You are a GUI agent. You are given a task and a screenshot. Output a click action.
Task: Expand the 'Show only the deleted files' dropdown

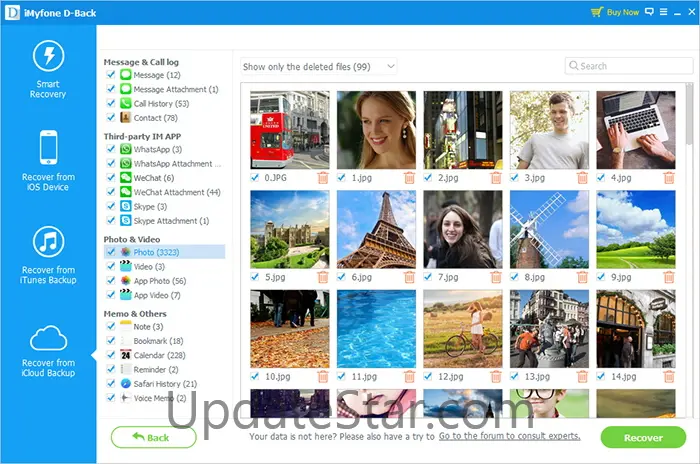pyautogui.click(x=319, y=66)
